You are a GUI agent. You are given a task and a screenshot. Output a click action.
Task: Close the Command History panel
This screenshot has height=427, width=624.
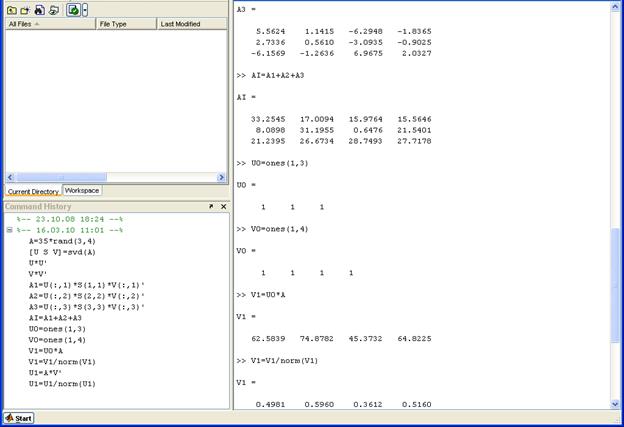coord(223,206)
